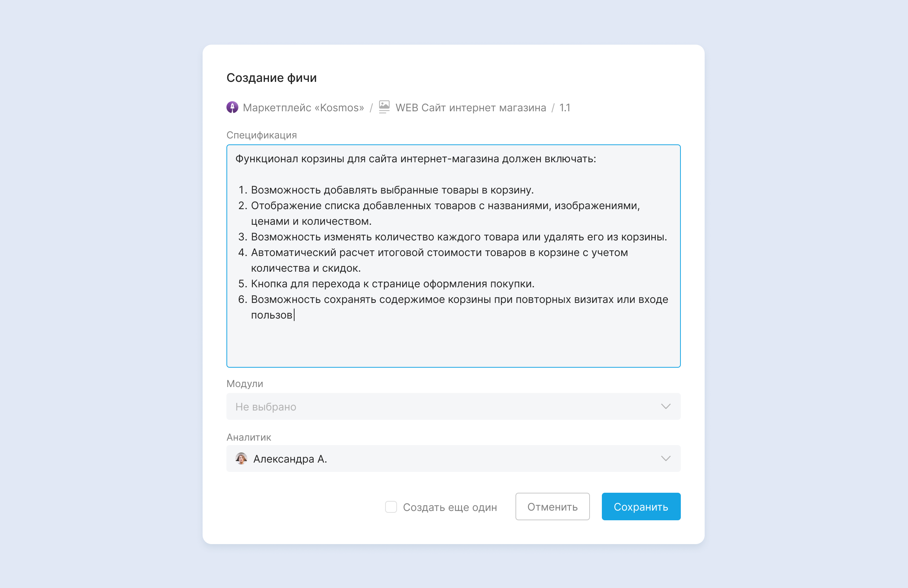Click the 1.1 version breadcrumb

coord(564,108)
